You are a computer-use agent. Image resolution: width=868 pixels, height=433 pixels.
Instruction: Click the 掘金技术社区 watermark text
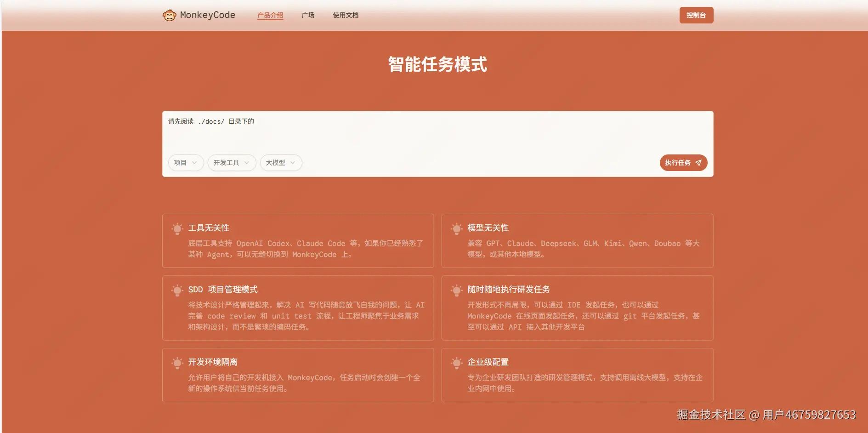coord(710,414)
